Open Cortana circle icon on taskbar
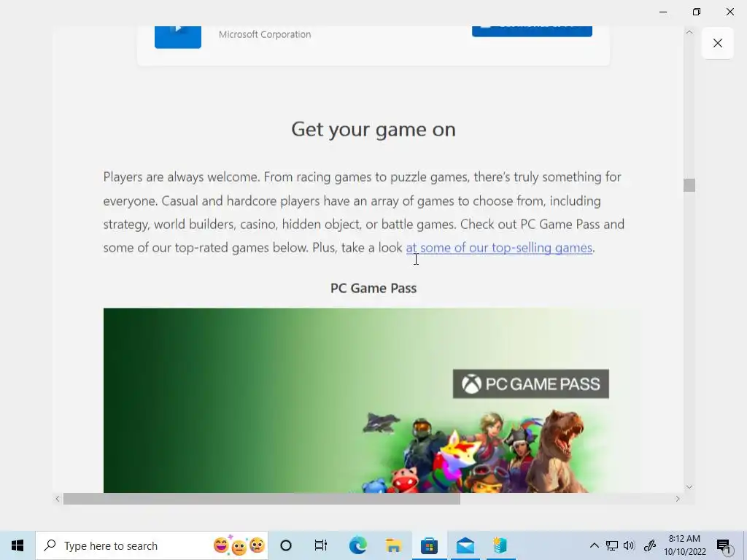747x560 pixels. (286, 545)
